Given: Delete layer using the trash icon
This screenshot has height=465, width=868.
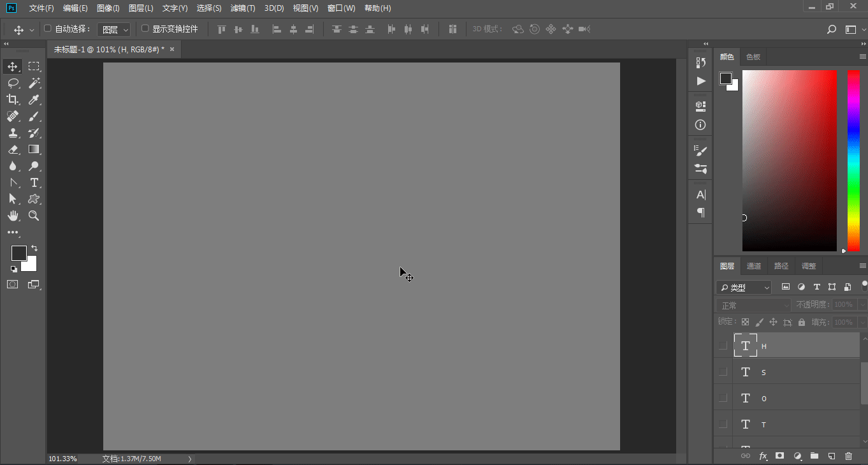Looking at the screenshot, I should click(848, 456).
